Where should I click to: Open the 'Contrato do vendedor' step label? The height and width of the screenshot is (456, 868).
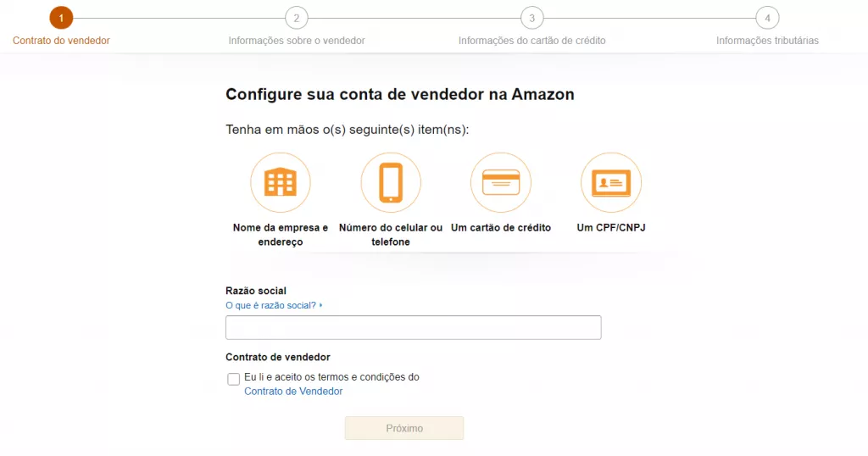pyautogui.click(x=61, y=41)
